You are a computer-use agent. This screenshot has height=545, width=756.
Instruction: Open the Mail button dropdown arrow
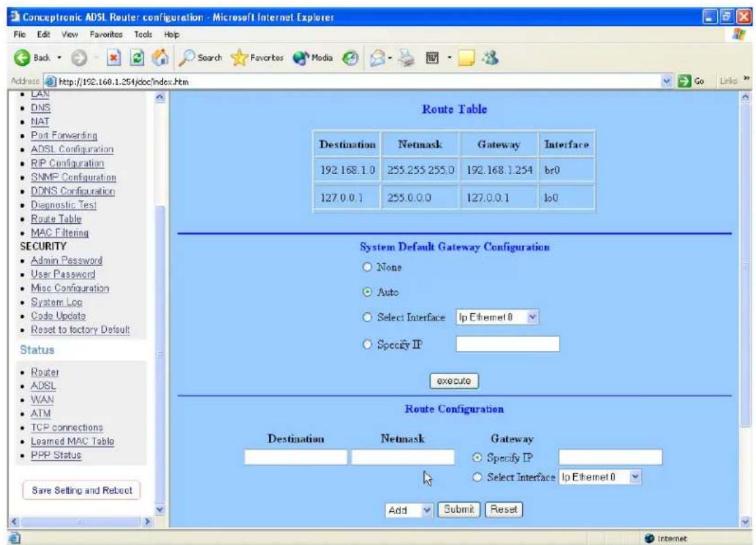click(x=390, y=59)
